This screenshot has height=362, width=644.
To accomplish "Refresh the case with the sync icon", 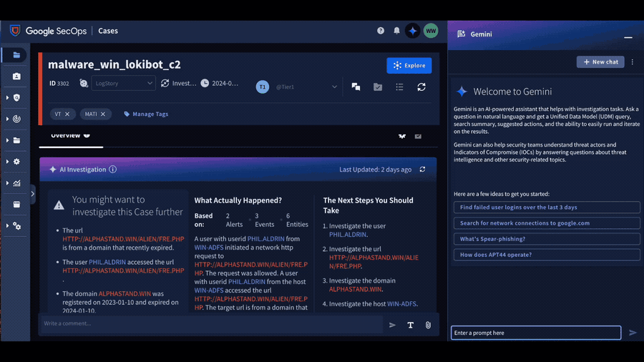I will tap(421, 87).
